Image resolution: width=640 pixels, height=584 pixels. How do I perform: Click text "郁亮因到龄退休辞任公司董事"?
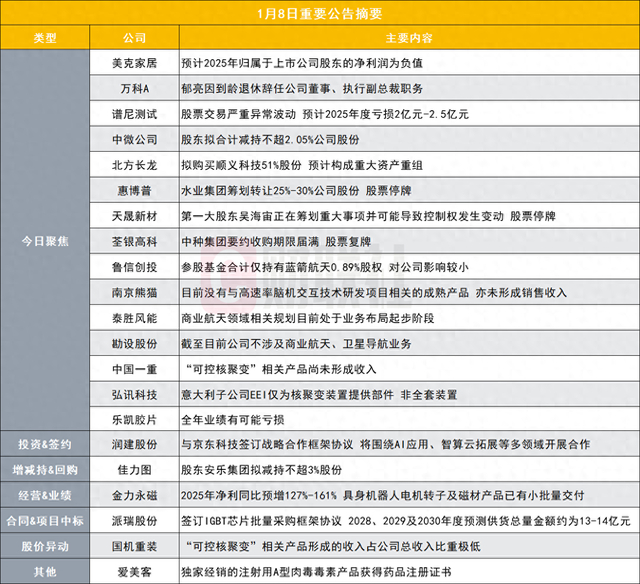[x=256, y=89]
